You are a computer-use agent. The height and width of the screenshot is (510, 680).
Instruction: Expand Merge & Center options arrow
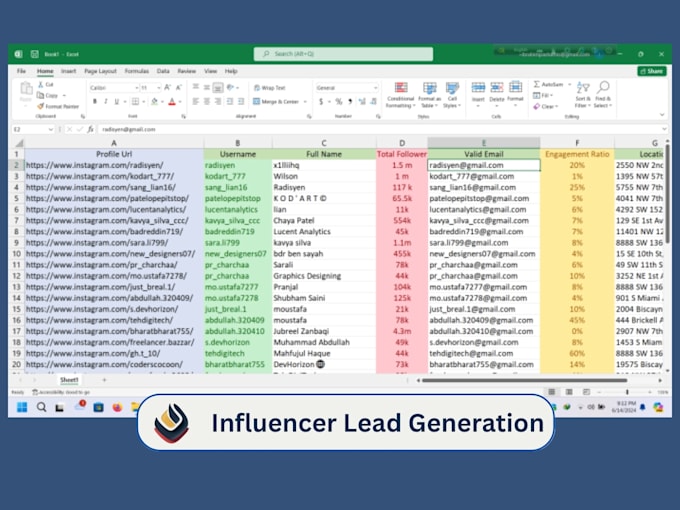click(305, 101)
